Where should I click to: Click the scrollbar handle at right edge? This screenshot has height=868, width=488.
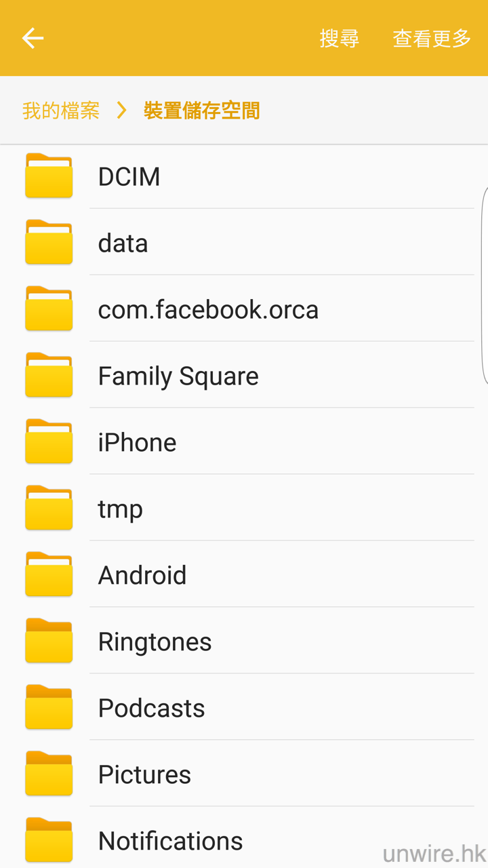click(x=484, y=285)
